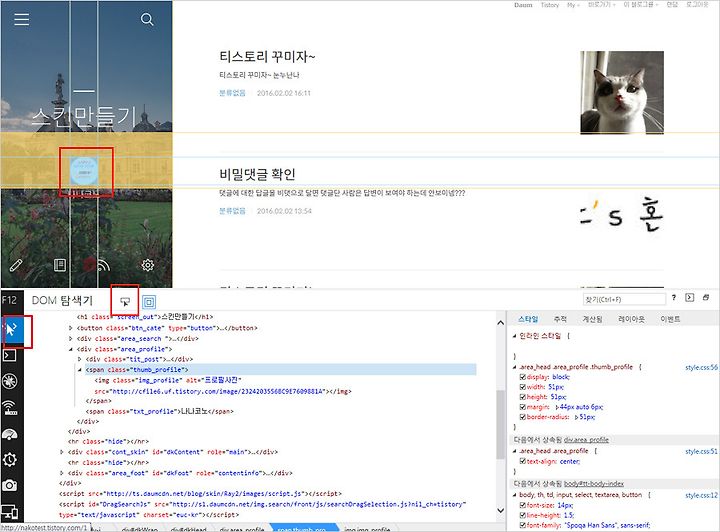Viewport: 720px width, 532px height.
Task: Collapse the div area_profile node
Action: coord(71,349)
